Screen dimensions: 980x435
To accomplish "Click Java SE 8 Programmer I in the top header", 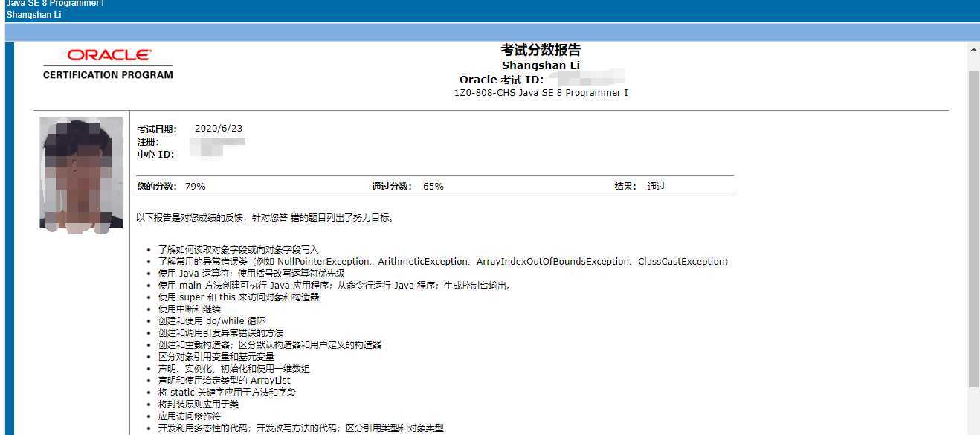I will click(x=55, y=3).
